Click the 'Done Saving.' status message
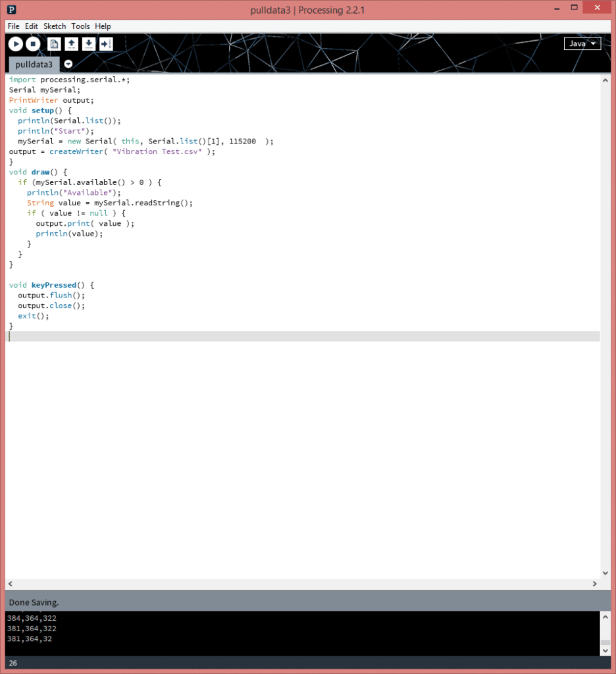The height and width of the screenshot is (674, 616). click(x=34, y=603)
